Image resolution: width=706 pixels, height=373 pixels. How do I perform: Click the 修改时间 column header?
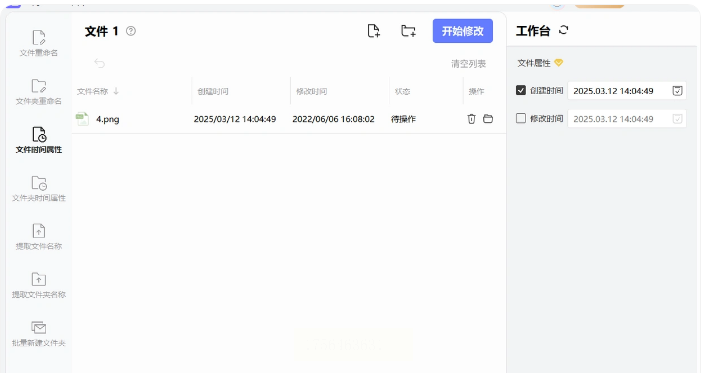pyautogui.click(x=312, y=91)
